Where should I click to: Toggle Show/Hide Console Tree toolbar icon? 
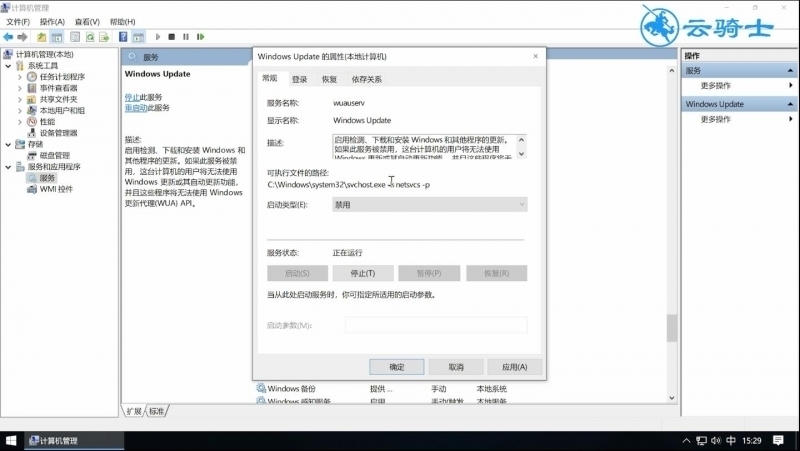coord(57,37)
